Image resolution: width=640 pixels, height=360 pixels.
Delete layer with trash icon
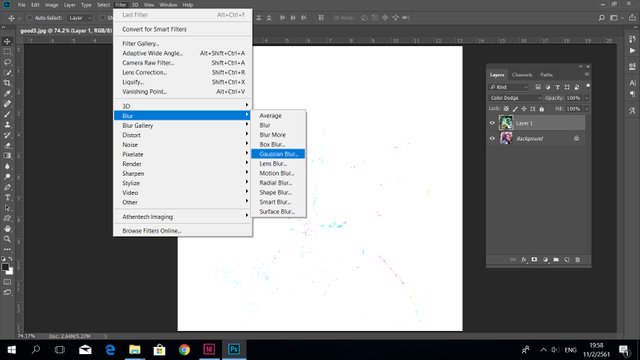(578, 260)
